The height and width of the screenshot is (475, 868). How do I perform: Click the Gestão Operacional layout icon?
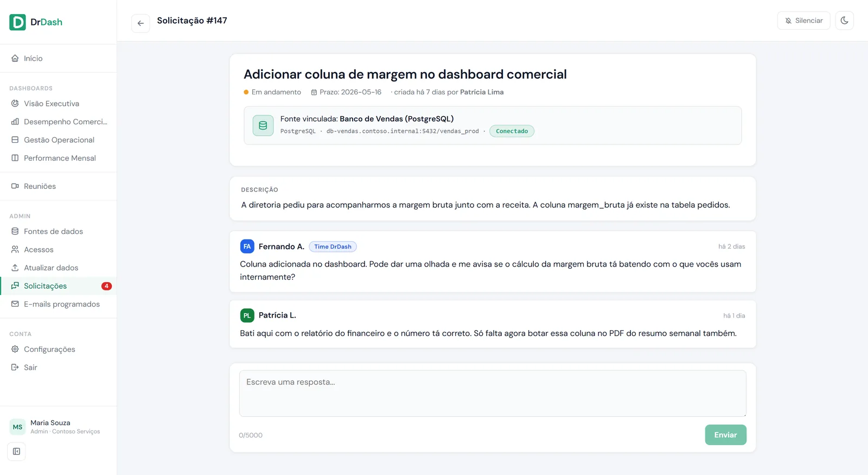(x=15, y=140)
